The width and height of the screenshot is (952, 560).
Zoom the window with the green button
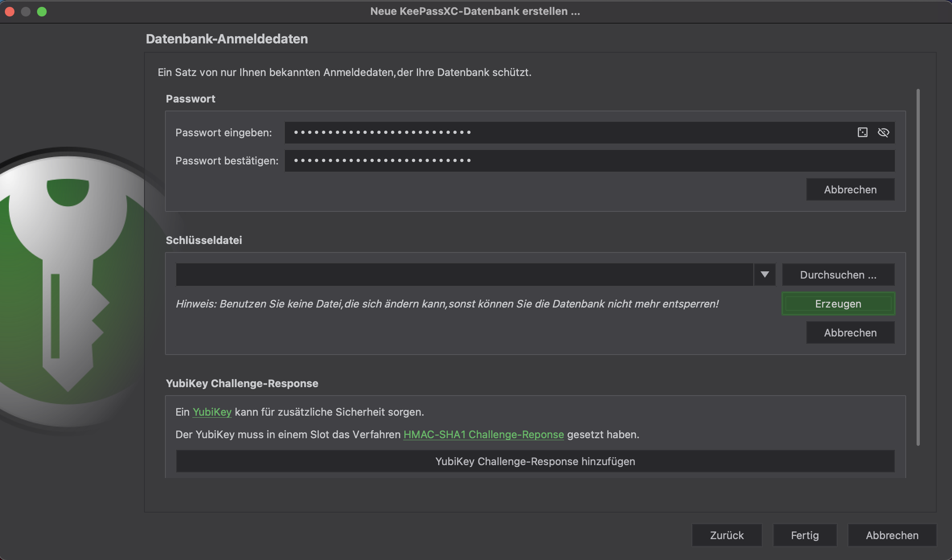42,12
